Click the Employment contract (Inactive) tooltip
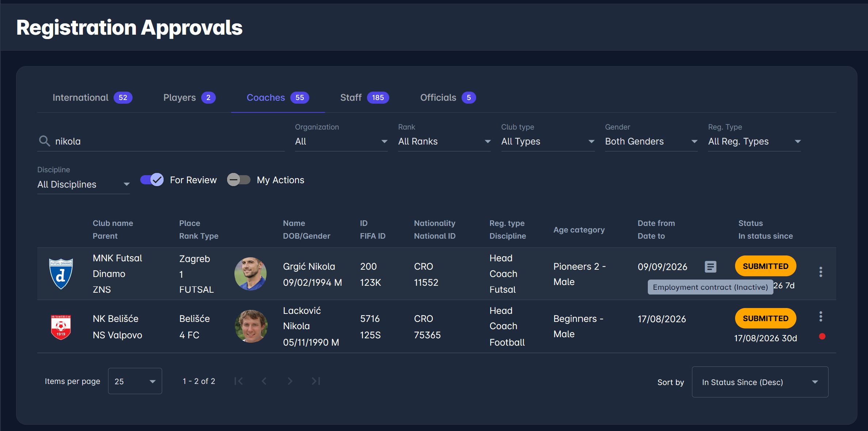868x431 pixels. [x=710, y=287]
